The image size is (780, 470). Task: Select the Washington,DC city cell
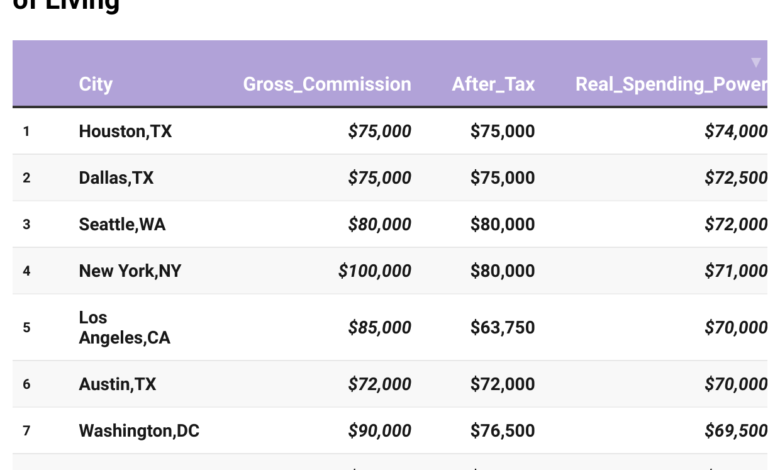(x=139, y=431)
